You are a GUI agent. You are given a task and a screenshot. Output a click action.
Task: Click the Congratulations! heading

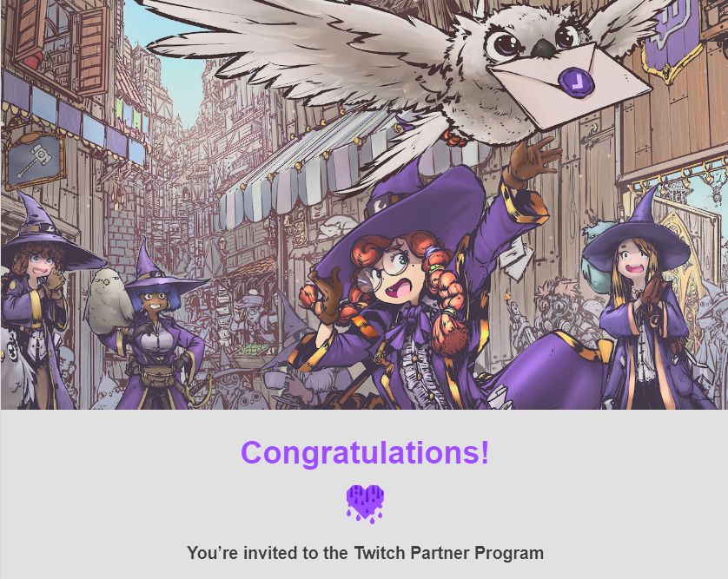click(365, 452)
